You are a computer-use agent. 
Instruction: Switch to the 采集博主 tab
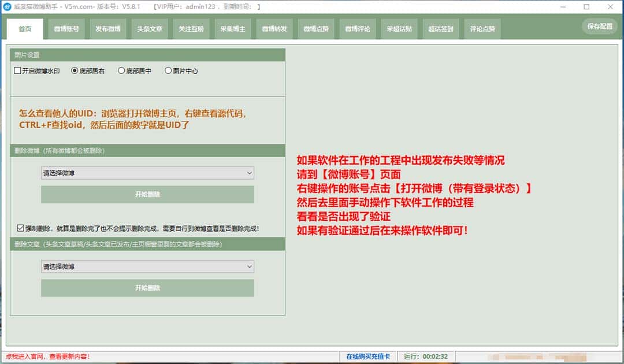232,28
